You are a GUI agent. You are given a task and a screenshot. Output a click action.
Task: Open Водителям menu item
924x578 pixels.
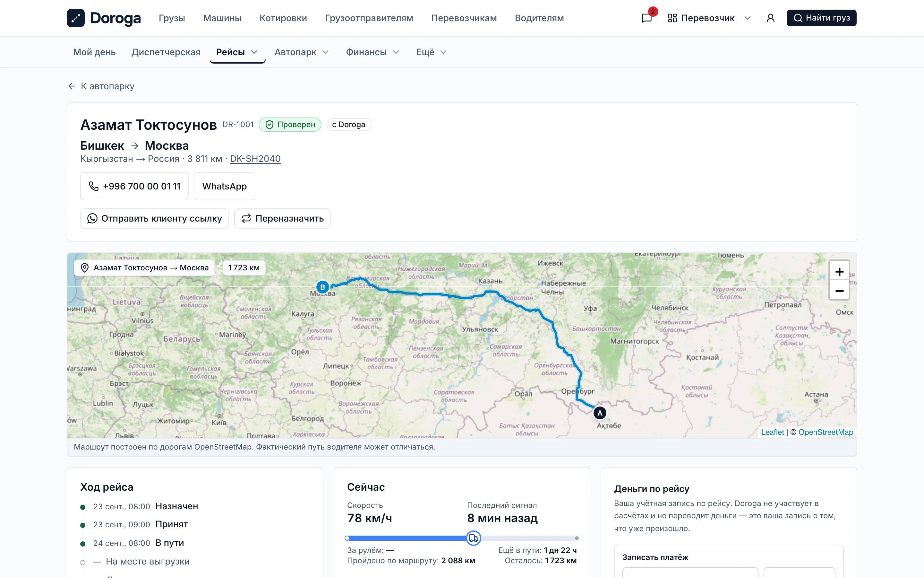[x=539, y=18]
